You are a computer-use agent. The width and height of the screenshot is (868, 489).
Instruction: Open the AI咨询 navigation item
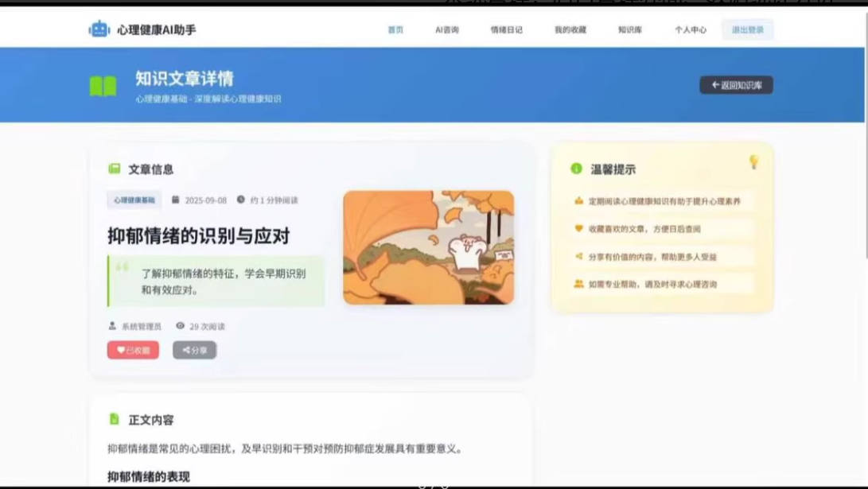point(447,30)
